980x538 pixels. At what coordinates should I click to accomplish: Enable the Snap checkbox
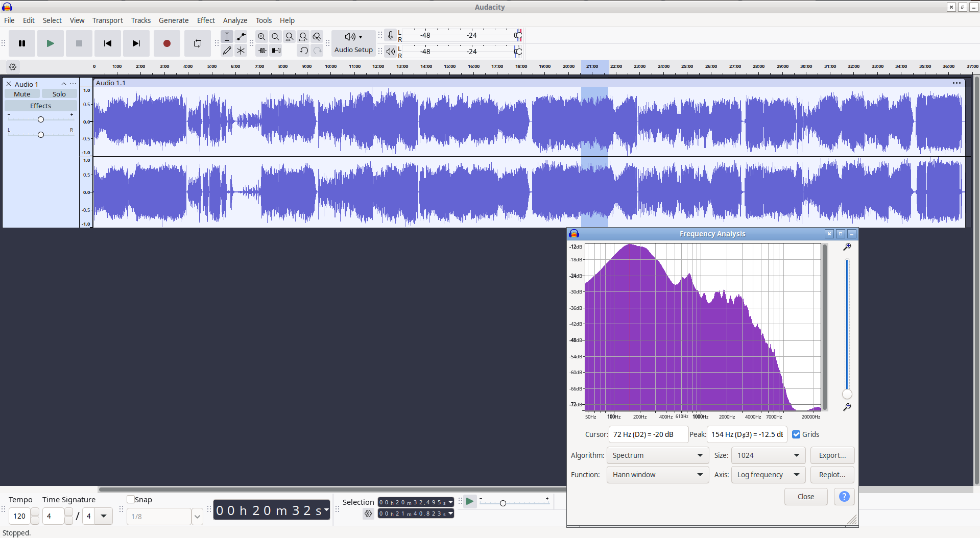point(131,499)
